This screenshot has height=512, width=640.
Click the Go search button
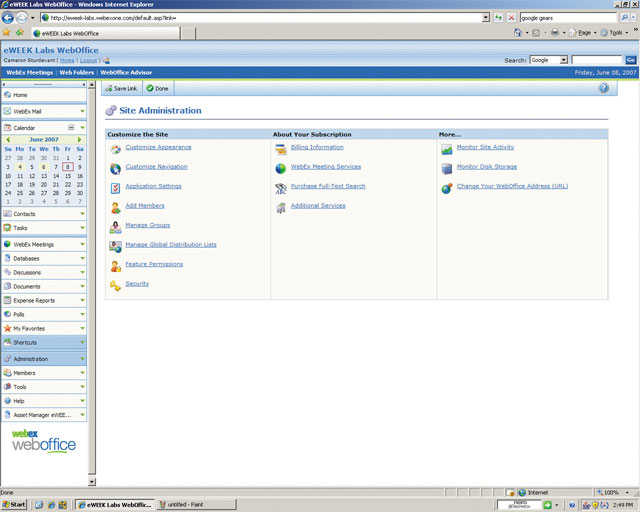pos(631,60)
